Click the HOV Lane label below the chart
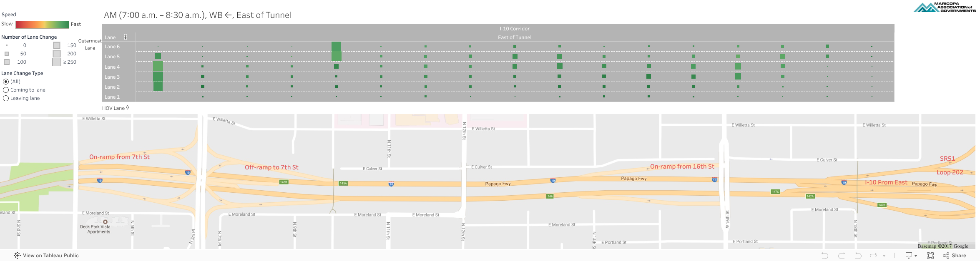980x261 pixels. (113, 108)
